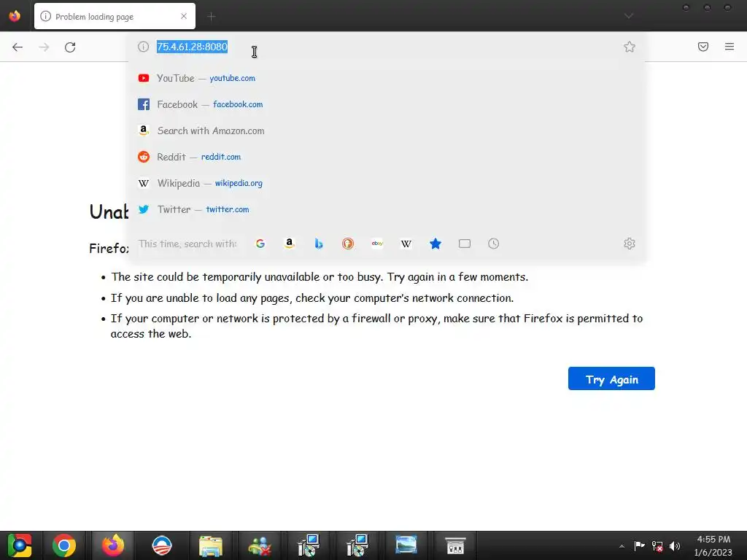Open search settings with the gear icon
This screenshot has width=747, height=560.
[x=630, y=244]
